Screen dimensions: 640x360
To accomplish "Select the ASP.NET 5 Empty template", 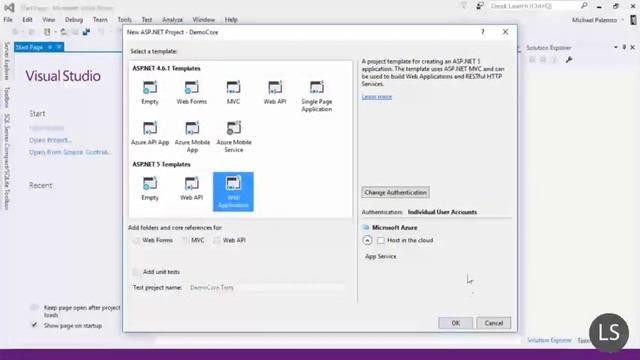I will 150,188.
